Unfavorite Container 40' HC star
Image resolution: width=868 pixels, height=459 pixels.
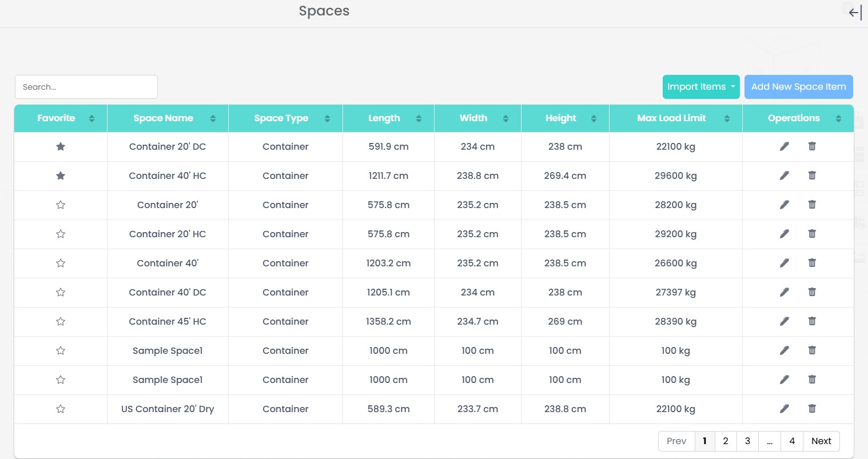tap(61, 175)
